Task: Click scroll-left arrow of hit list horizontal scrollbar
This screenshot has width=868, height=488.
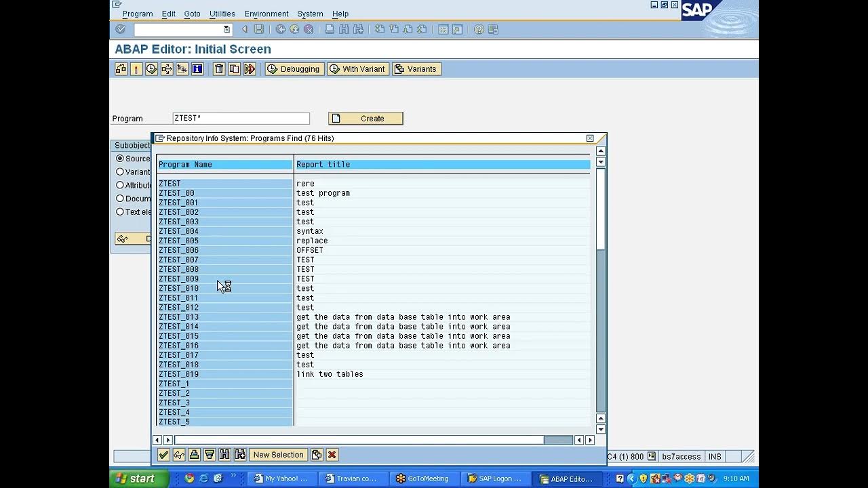Action: [x=157, y=440]
